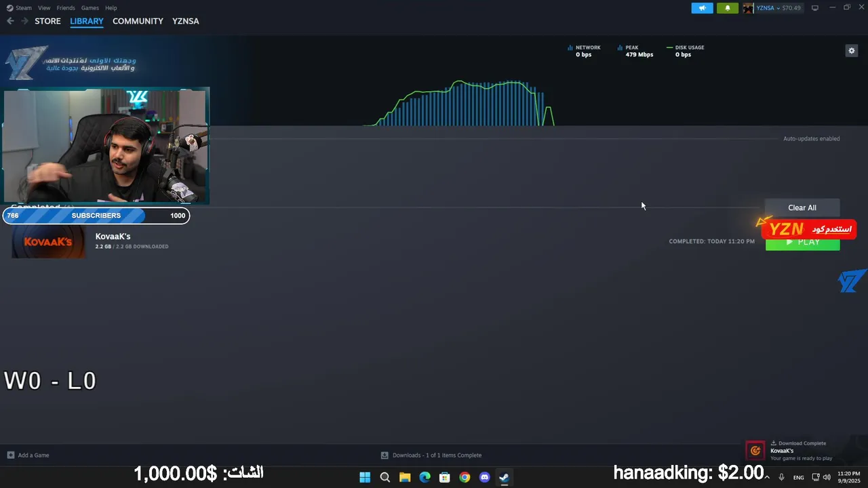Open File Explorer from the taskbar
The height and width of the screenshot is (488, 868).
tap(405, 477)
